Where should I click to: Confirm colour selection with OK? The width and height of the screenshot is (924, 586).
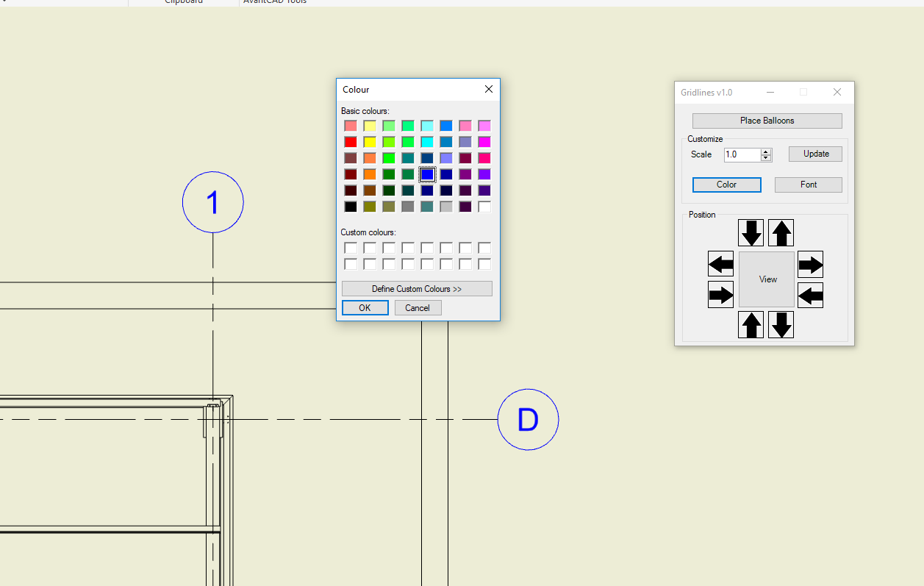pos(365,308)
